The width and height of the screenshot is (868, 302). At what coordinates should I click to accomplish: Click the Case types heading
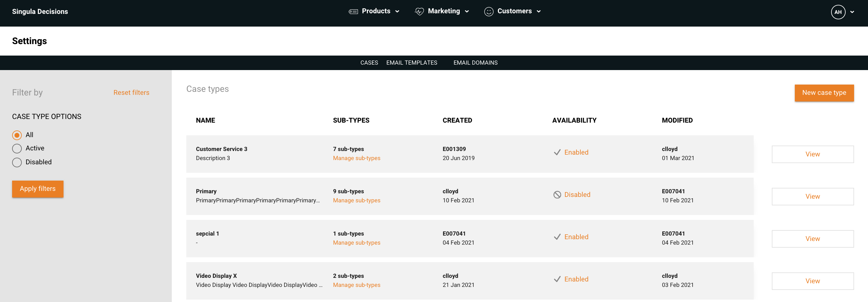click(207, 89)
